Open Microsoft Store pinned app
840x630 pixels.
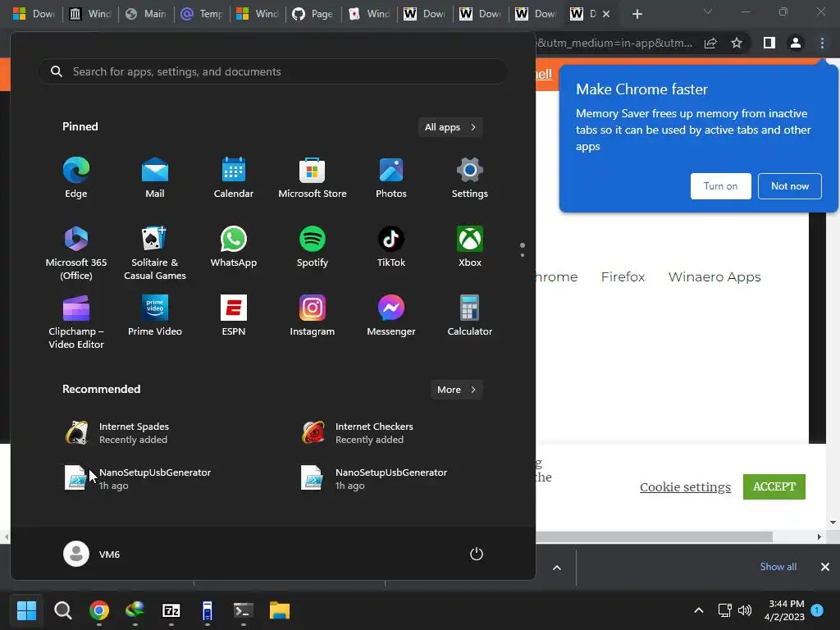point(313,178)
